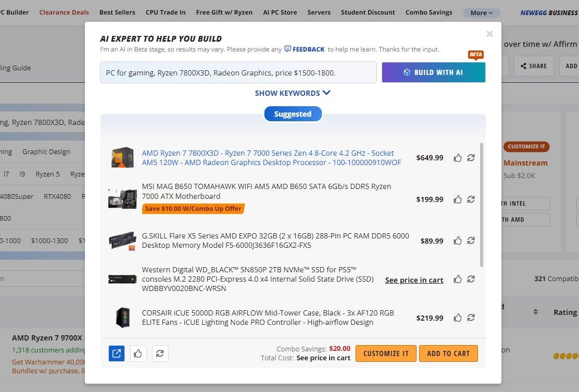Open the Feedback link
This screenshot has width=579, height=392.
[x=304, y=49]
